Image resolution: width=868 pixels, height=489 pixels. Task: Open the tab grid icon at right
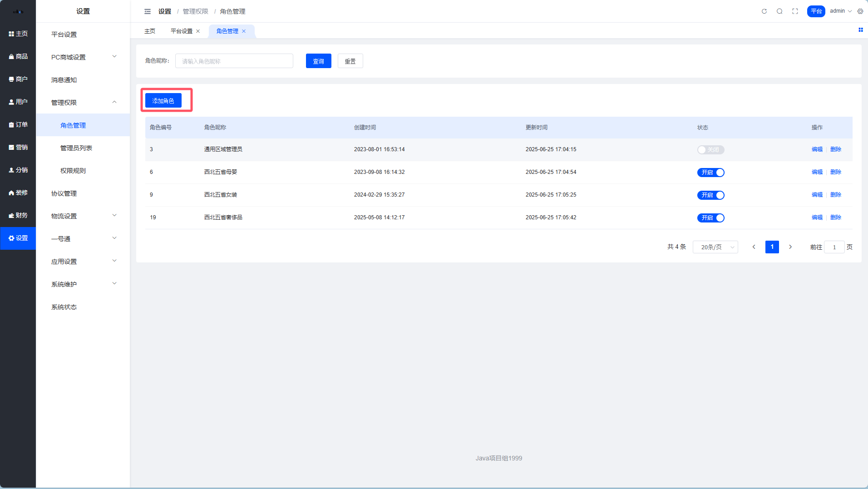click(860, 30)
